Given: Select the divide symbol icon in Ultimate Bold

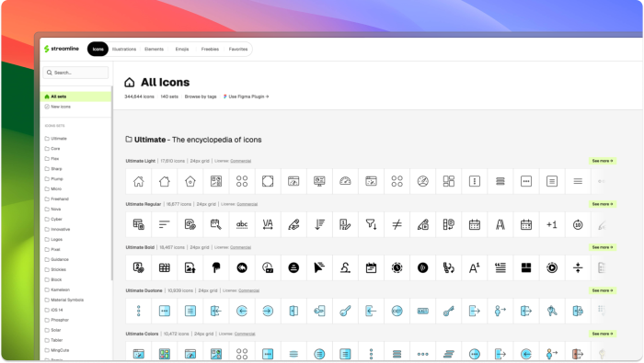Looking at the screenshot, I should [x=578, y=267].
